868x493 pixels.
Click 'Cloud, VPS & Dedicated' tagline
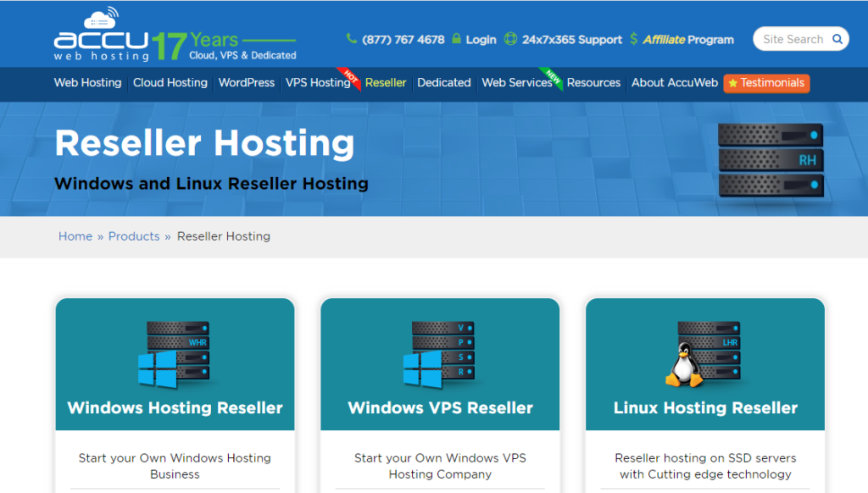point(242,55)
